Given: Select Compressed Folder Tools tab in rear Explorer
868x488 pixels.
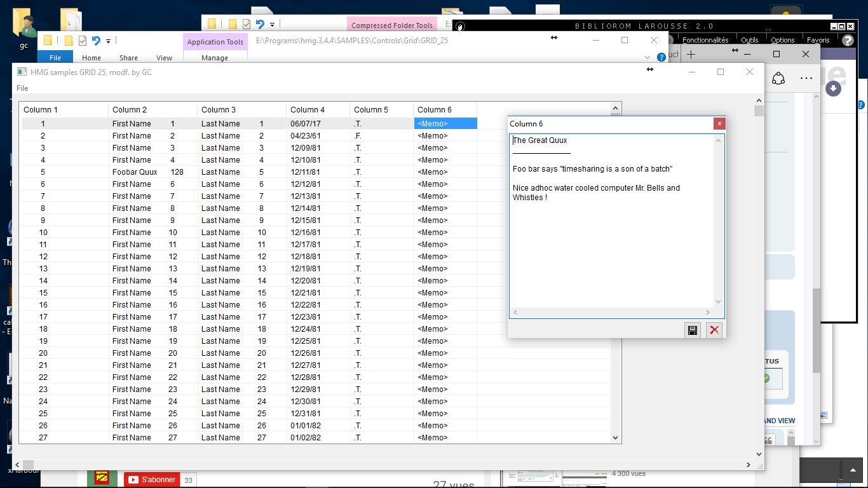Looking at the screenshot, I should point(392,25).
